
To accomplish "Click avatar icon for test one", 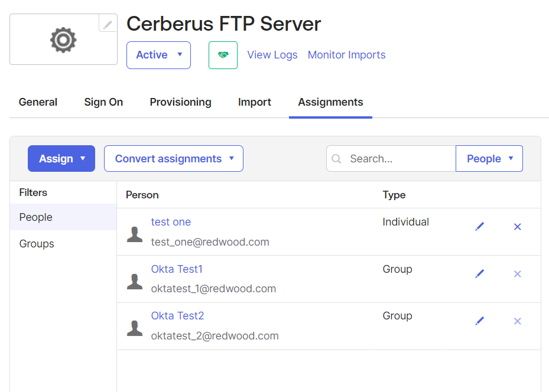I will click(x=135, y=234).
